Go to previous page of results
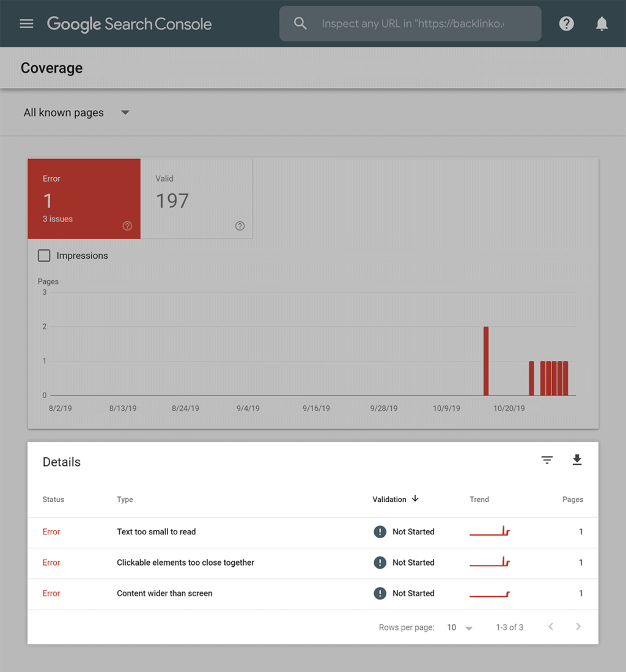 [x=551, y=627]
